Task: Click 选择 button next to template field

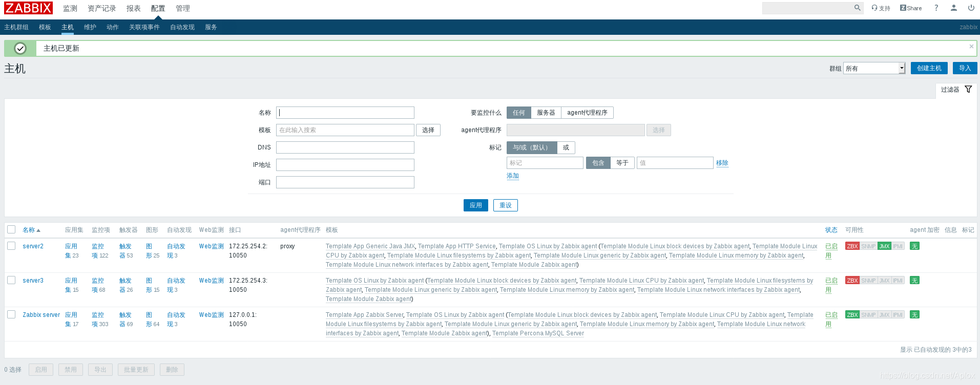Action: click(428, 130)
